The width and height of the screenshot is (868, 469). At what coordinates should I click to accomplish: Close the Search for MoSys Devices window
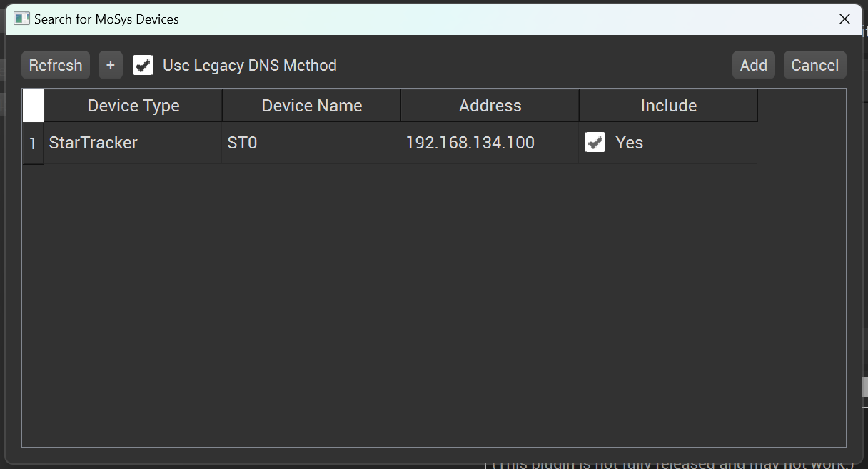click(x=844, y=19)
